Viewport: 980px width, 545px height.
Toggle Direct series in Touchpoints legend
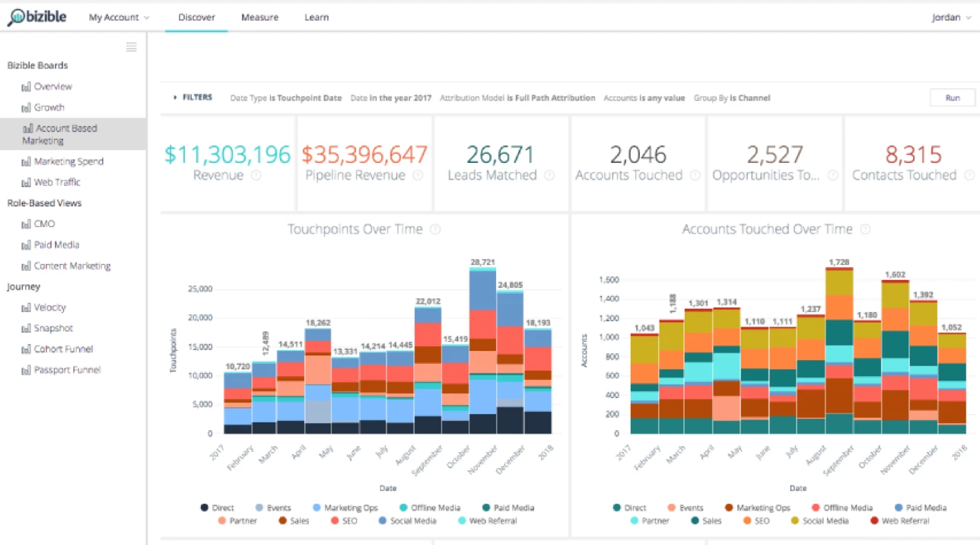[x=217, y=508]
